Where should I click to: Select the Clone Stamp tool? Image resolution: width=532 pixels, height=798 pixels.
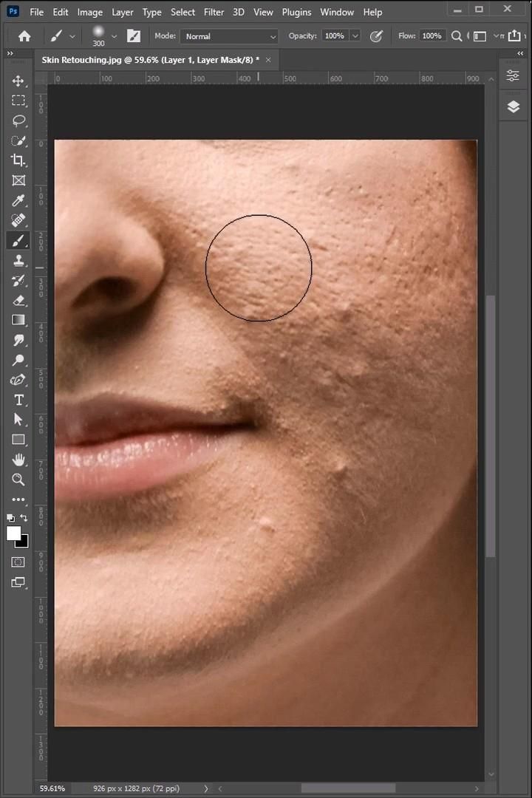point(18,261)
